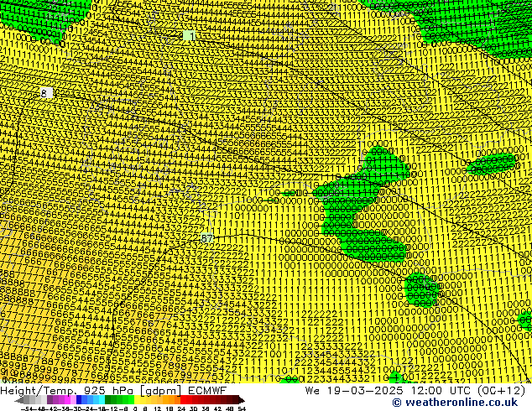Select the Height/Temp. 925 hPa title text
The image size is (532, 411).
coord(68,391)
